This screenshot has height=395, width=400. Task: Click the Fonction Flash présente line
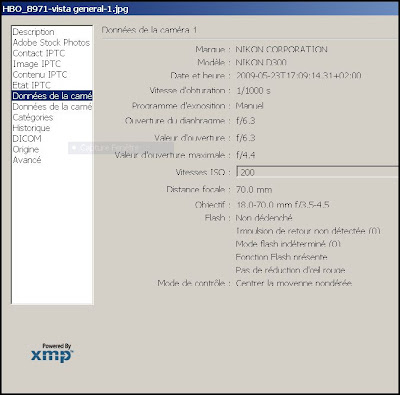281,257
